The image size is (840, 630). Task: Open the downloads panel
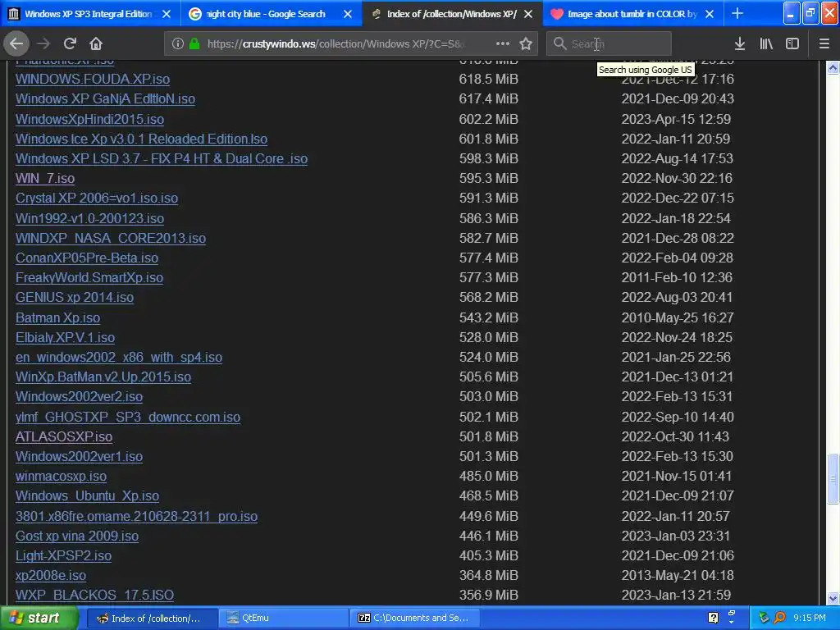(740, 44)
